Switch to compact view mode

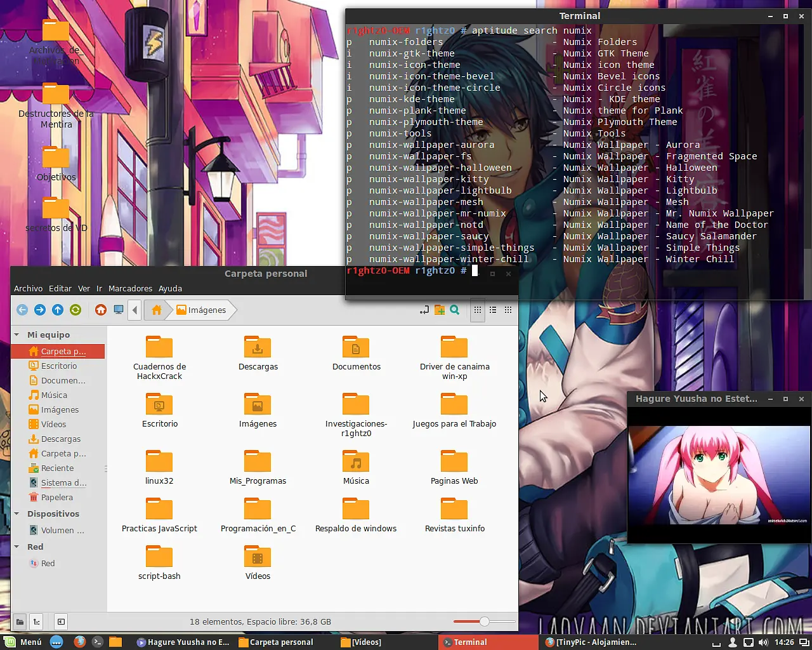[x=508, y=310]
